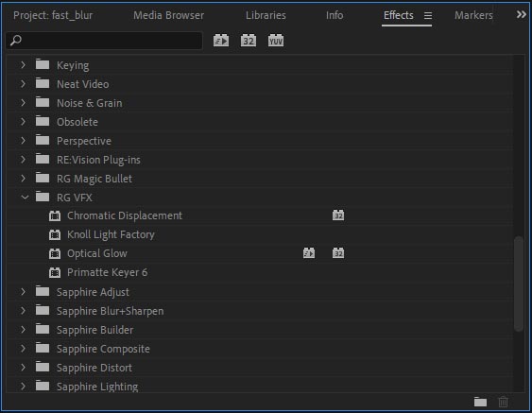The height and width of the screenshot is (413, 532).
Task: Click the Obsolete folder icon
Action: [43, 122]
